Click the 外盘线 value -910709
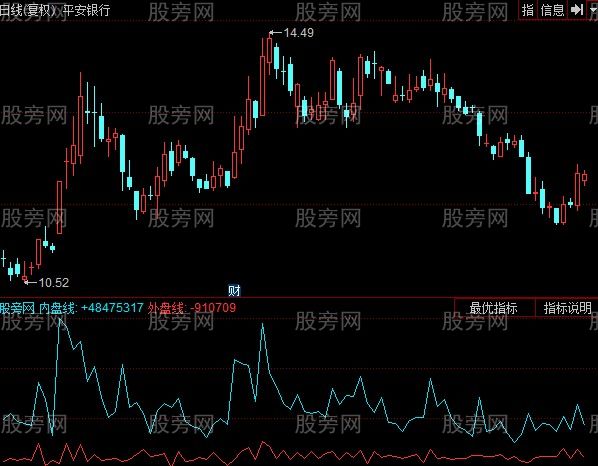598x466 pixels. [x=213, y=308]
